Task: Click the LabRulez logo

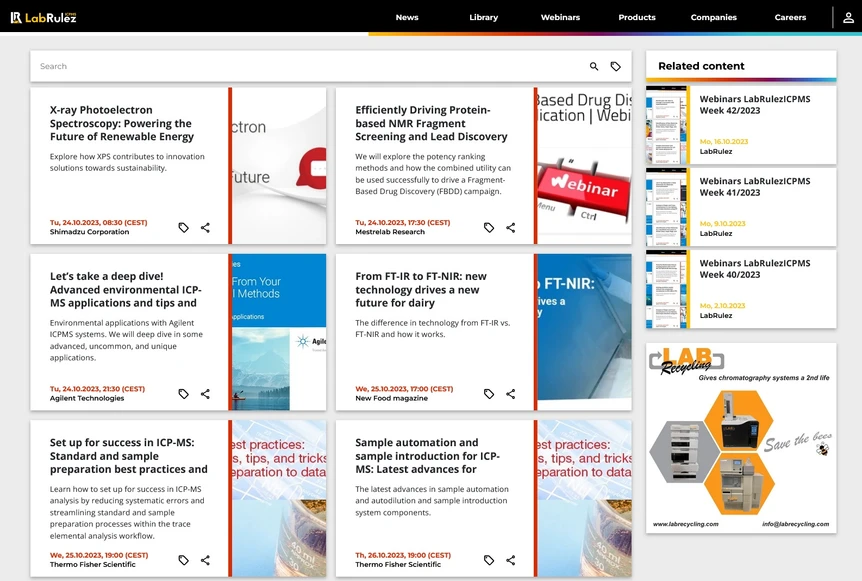Action: 43,18
